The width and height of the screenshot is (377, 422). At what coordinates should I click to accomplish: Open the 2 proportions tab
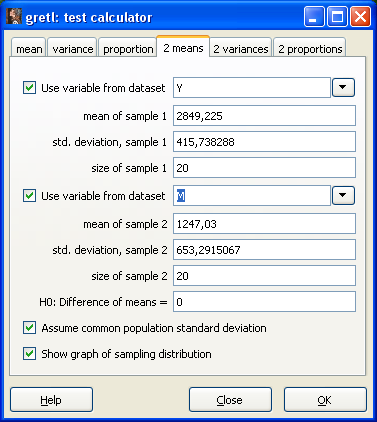tap(310, 47)
